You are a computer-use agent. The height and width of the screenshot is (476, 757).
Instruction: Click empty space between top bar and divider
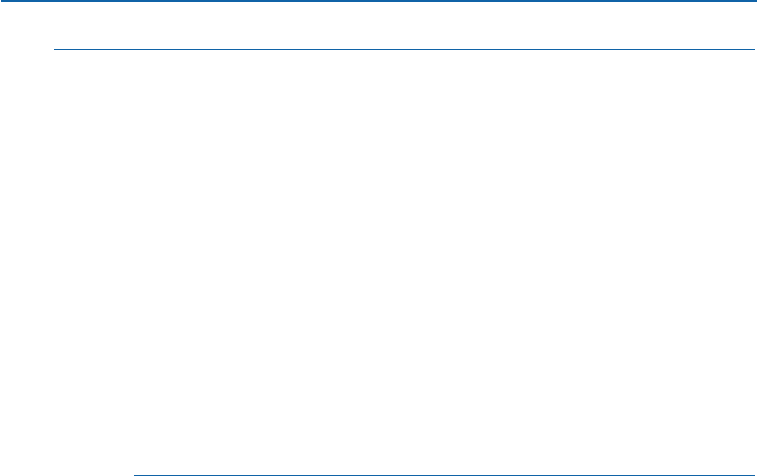[x=400, y=25]
